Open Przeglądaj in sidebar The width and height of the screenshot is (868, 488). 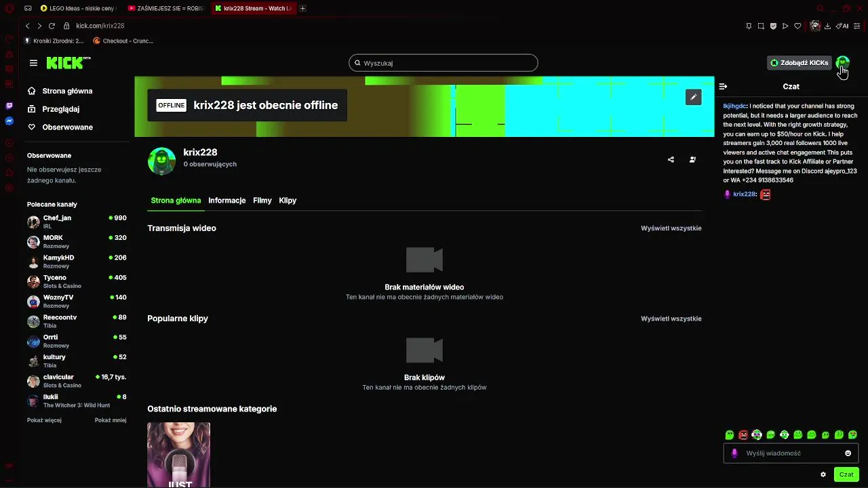(x=54, y=109)
